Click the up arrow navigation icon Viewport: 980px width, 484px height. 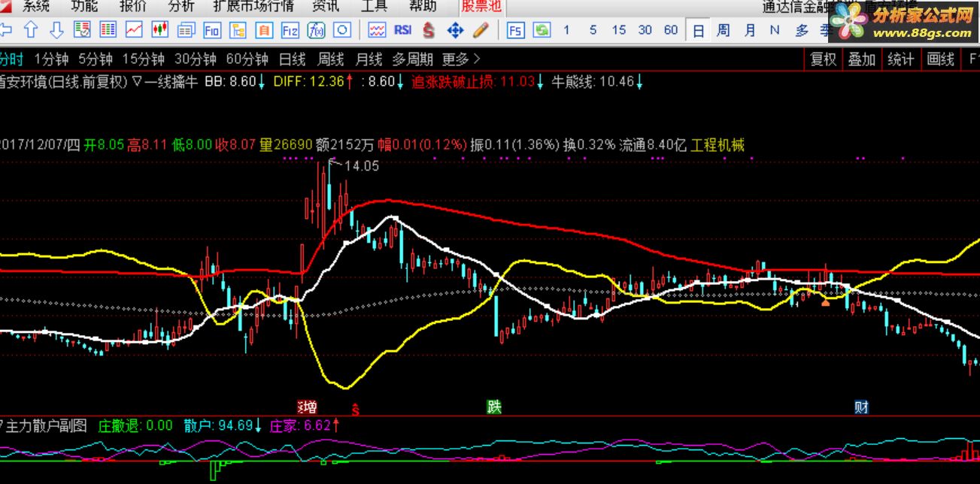pos(31,30)
